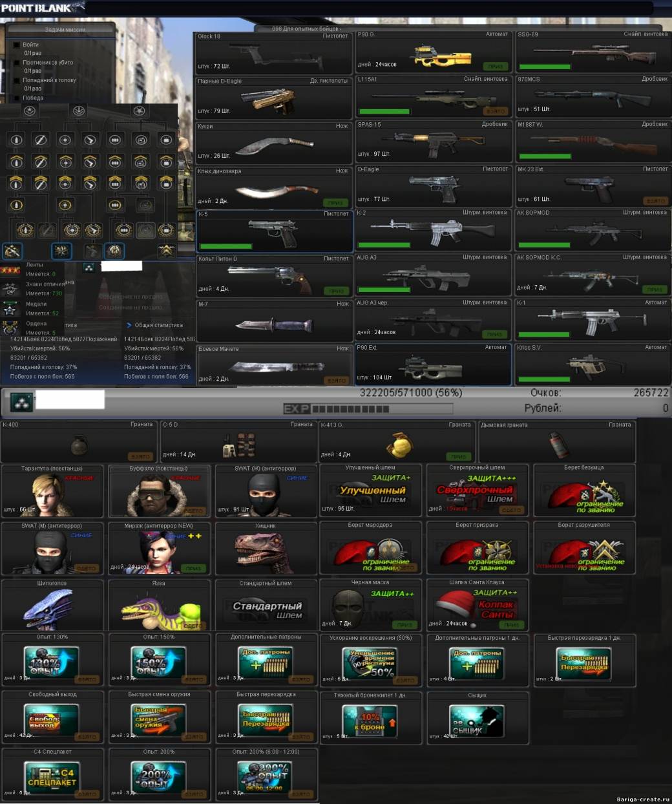Click the Ордена order icon
This screenshot has width=672, height=804.
pos(10,328)
